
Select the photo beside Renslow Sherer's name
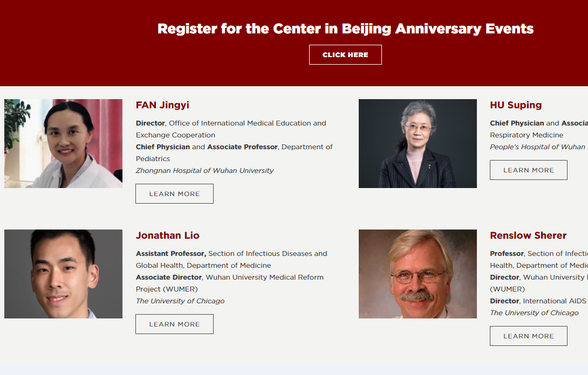[418, 274]
